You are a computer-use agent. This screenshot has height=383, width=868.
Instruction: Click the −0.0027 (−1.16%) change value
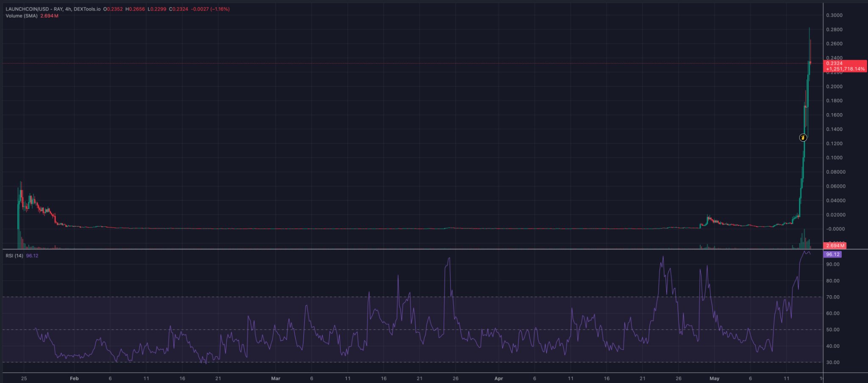(211, 9)
